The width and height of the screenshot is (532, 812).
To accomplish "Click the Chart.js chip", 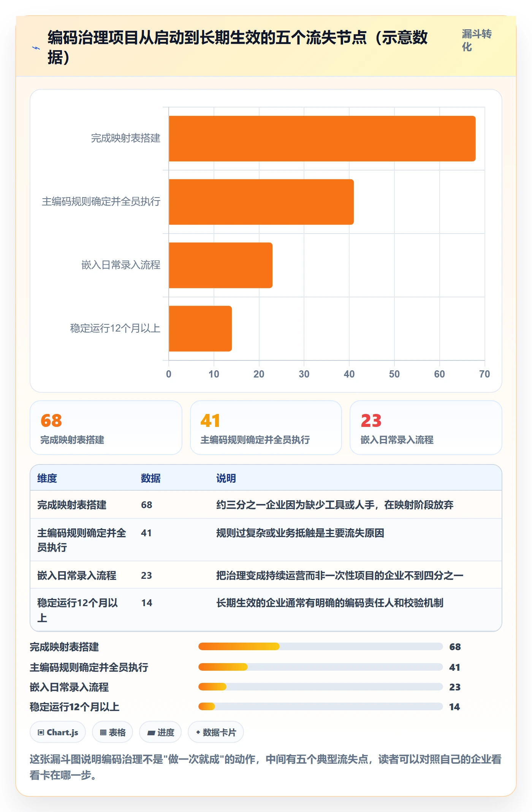I will [x=58, y=732].
